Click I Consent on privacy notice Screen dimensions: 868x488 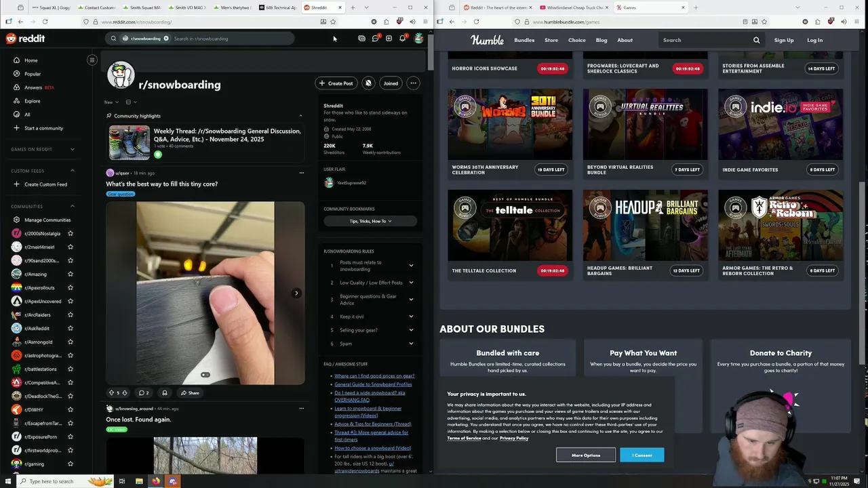[x=642, y=455]
